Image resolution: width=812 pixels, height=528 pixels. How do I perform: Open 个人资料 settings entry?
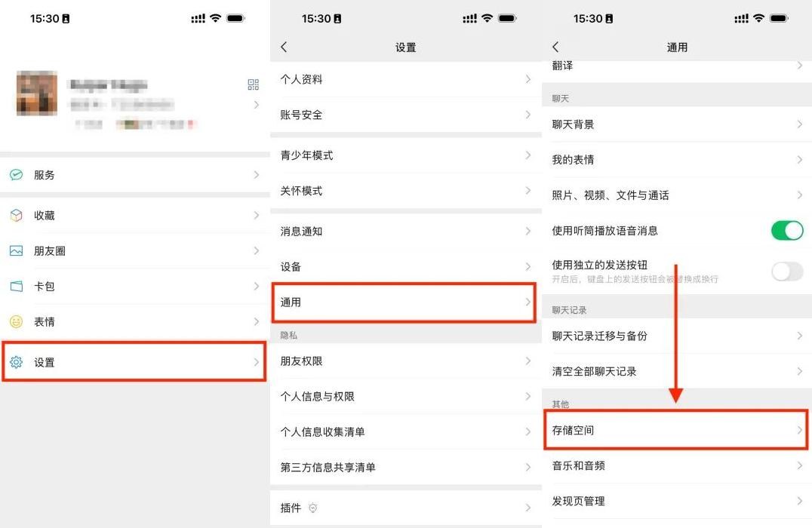coord(406,79)
